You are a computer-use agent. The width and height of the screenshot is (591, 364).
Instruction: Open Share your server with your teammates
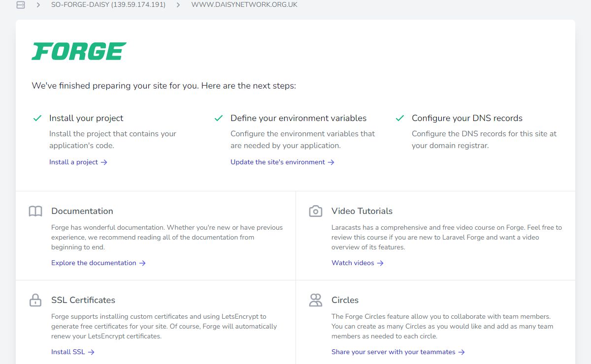pos(398,352)
